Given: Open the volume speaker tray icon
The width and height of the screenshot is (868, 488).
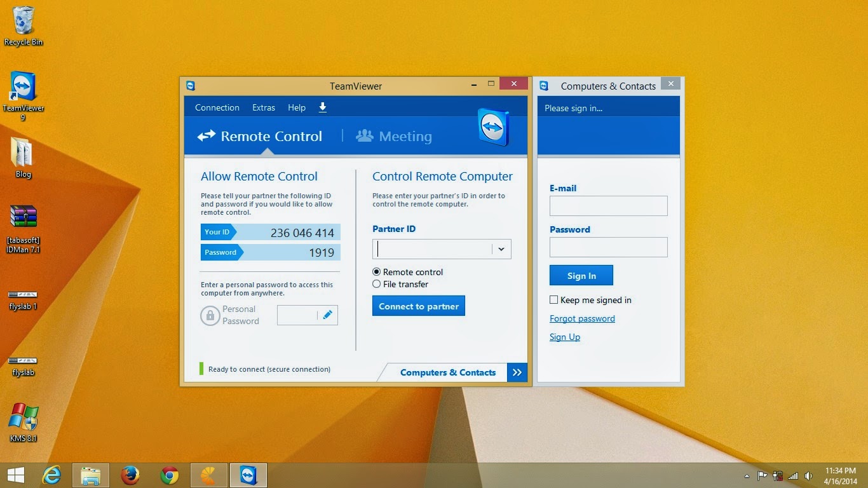Looking at the screenshot, I should click(x=808, y=475).
